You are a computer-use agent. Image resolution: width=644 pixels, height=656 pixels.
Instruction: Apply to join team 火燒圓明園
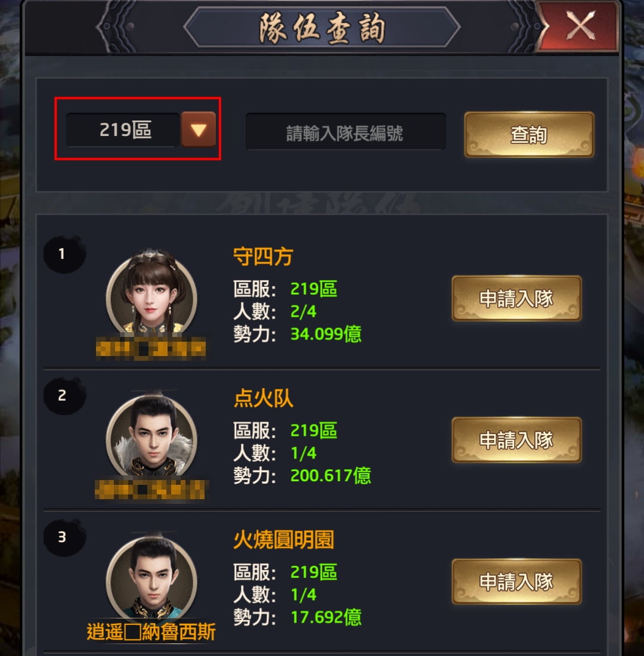pos(516,581)
